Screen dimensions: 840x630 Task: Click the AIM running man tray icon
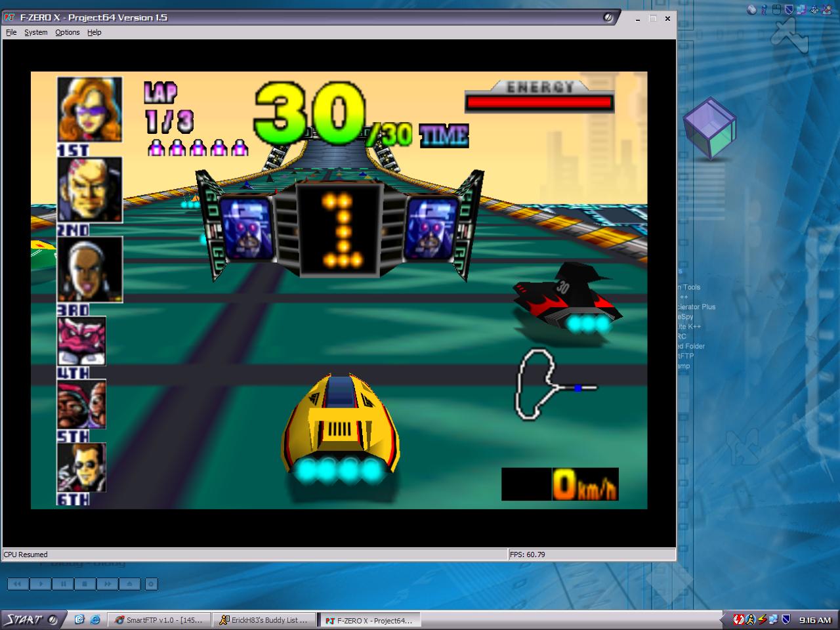pos(750,619)
